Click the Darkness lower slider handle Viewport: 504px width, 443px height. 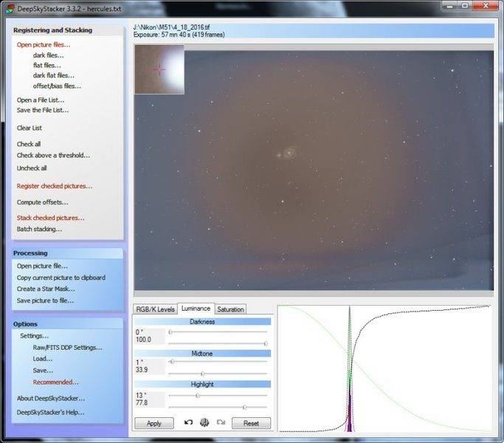point(266,343)
